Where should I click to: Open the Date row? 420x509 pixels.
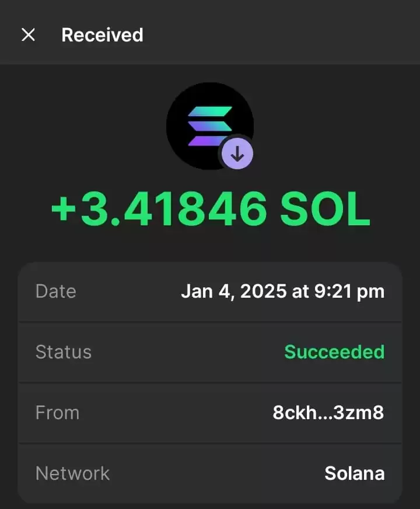[210, 291]
